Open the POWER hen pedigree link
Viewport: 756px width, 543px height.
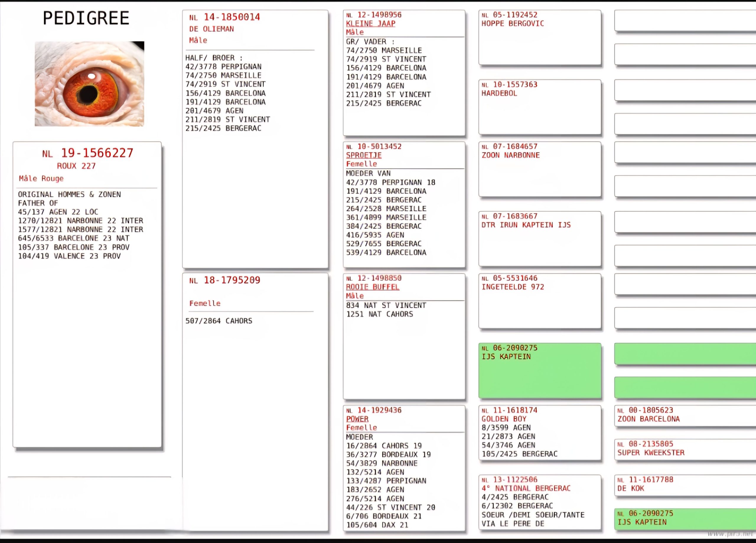357,419
